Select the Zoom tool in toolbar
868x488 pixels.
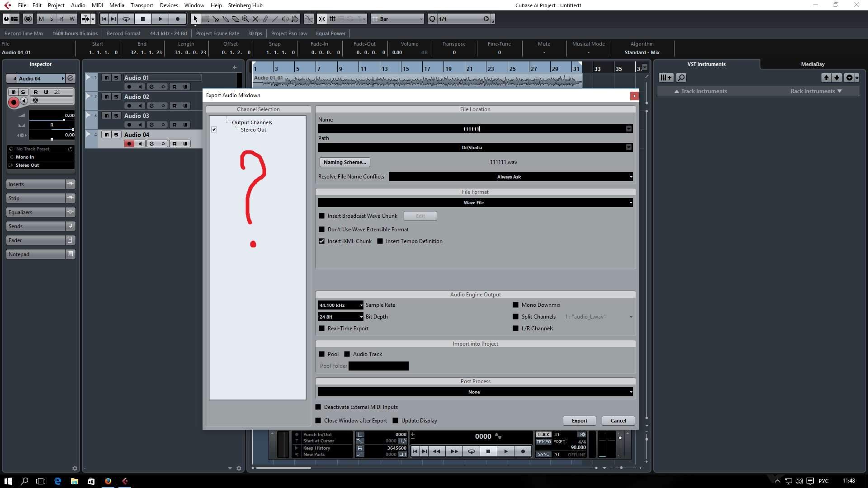pyautogui.click(x=245, y=19)
